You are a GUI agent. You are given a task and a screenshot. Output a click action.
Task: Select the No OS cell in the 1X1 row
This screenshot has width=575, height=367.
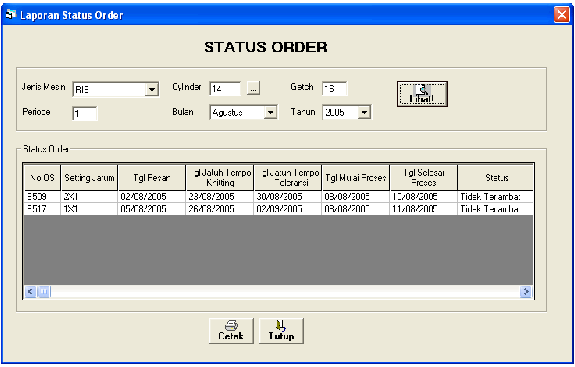coord(42,209)
